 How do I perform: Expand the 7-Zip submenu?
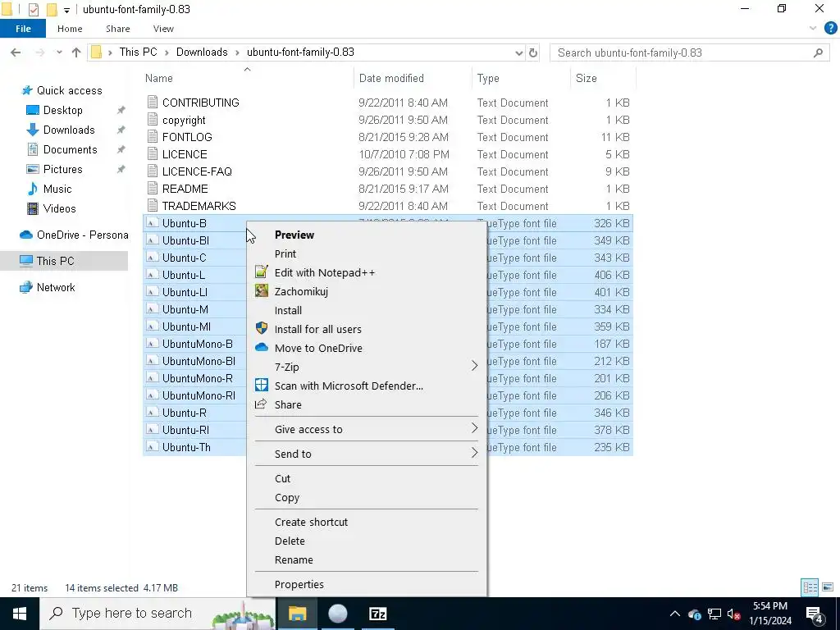pyautogui.click(x=474, y=366)
